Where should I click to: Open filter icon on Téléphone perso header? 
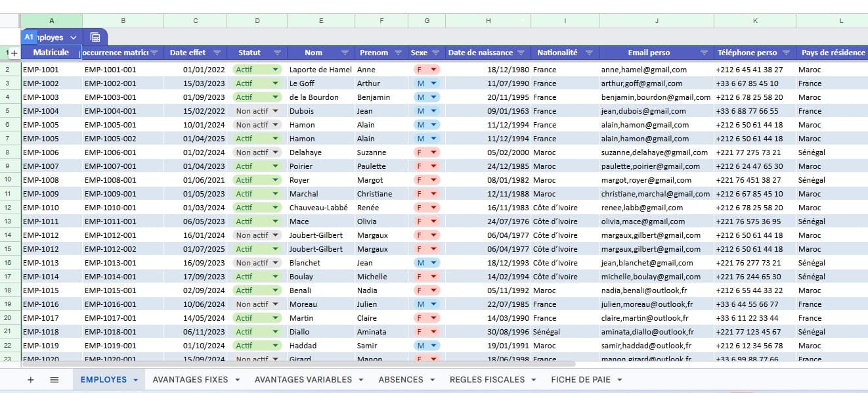(x=786, y=53)
